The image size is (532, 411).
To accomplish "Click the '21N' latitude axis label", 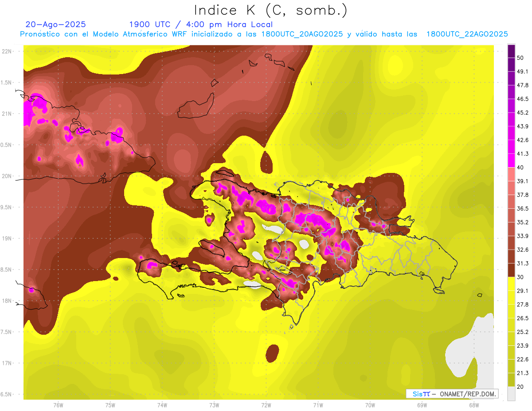I will click(7, 114).
